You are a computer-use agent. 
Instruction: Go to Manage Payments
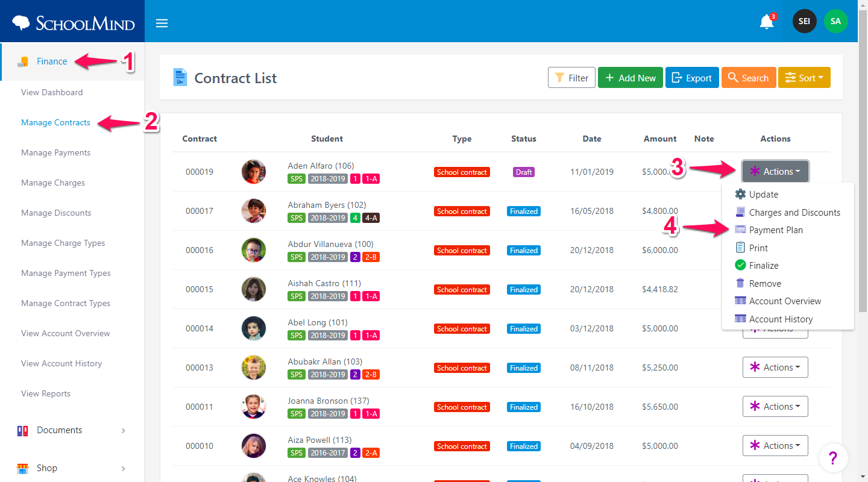coord(55,152)
